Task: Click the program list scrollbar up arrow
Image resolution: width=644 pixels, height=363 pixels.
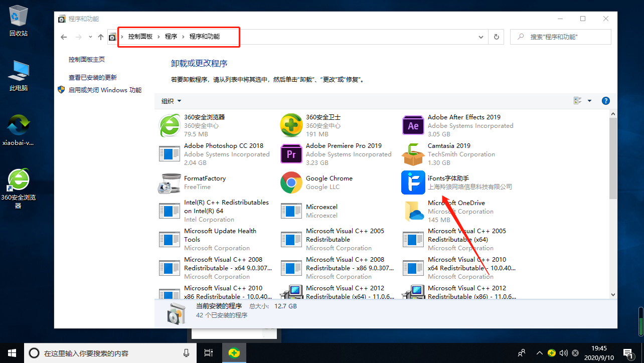Action: [x=613, y=114]
